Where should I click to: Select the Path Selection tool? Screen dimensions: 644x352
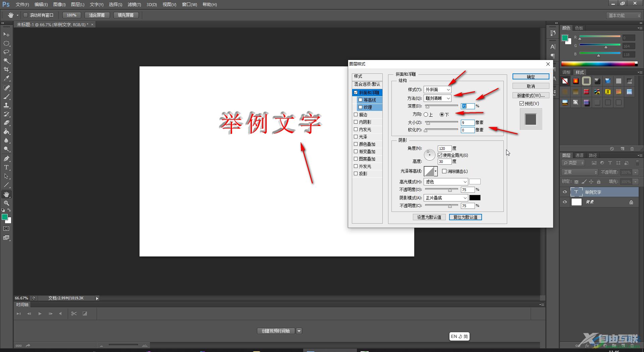6,176
